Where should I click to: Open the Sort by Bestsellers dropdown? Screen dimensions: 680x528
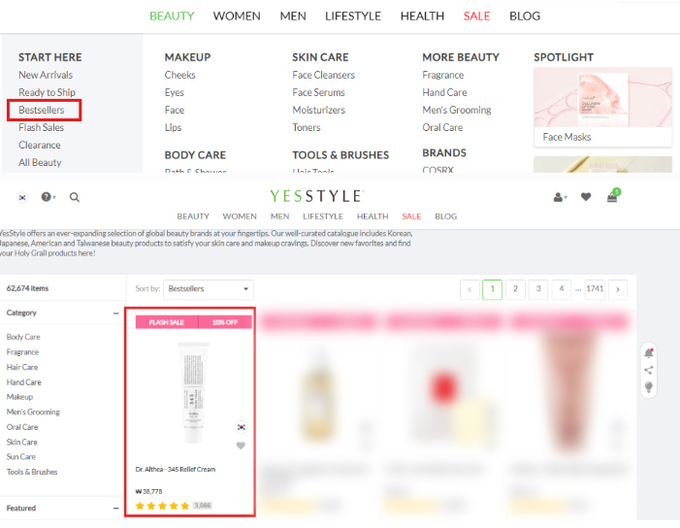coord(208,289)
